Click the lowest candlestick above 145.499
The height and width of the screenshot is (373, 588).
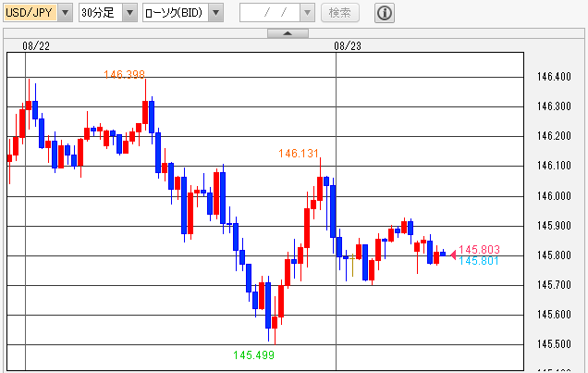click(275, 323)
